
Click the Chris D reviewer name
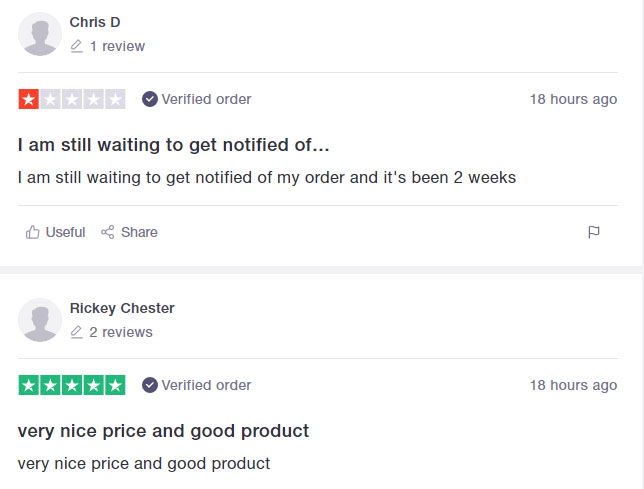pyautogui.click(x=95, y=22)
